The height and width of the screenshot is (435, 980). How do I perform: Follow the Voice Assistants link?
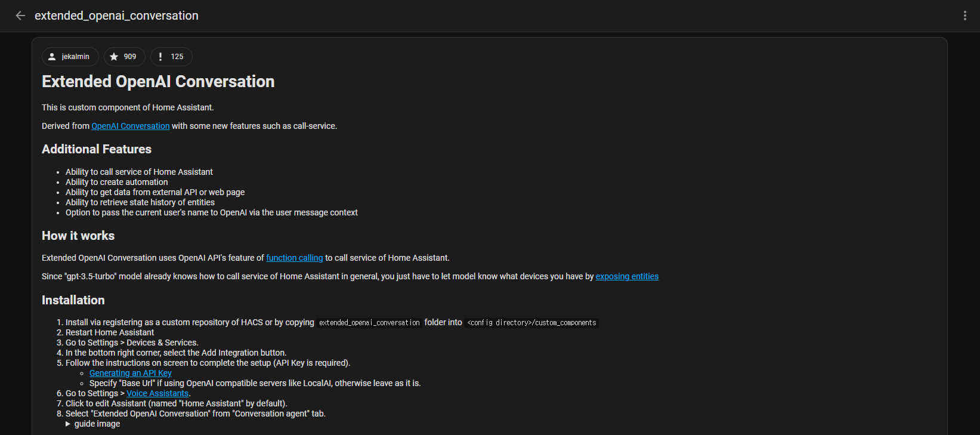point(157,393)
